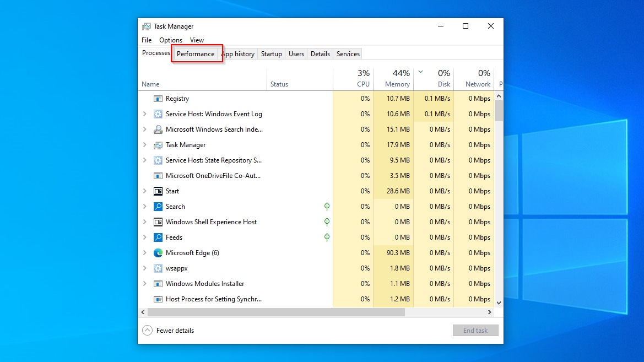Click the vertical scrollbar up arrow
This screenshot has height=362, width=644.
point(499,96)
